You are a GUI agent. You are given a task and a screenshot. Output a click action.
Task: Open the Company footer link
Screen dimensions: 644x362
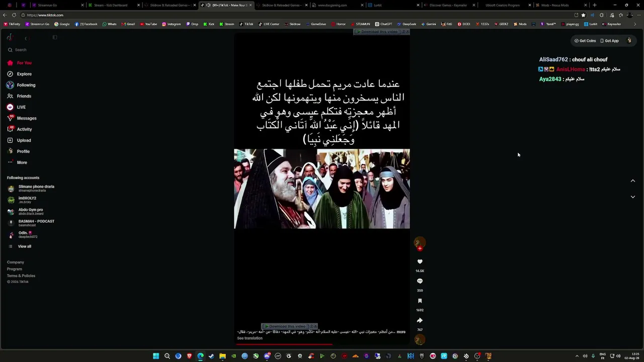(16, 262)
